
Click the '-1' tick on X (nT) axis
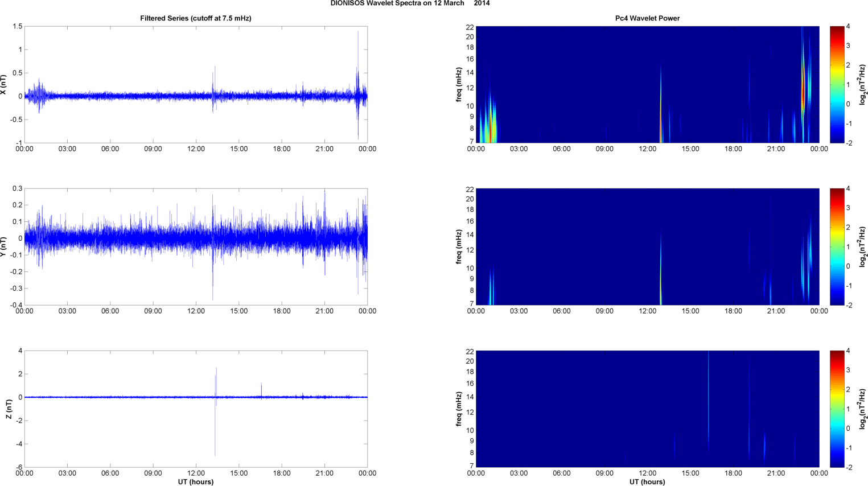19,143
